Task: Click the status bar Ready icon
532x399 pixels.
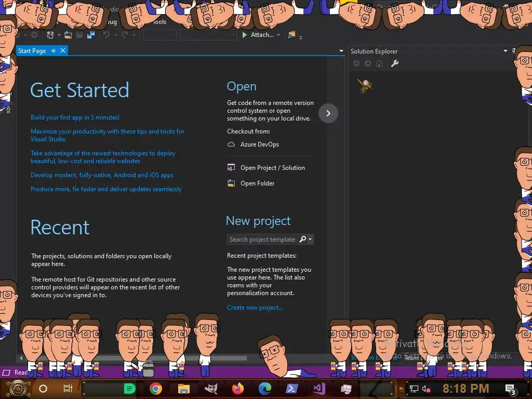Action: [x=6, y=373]
